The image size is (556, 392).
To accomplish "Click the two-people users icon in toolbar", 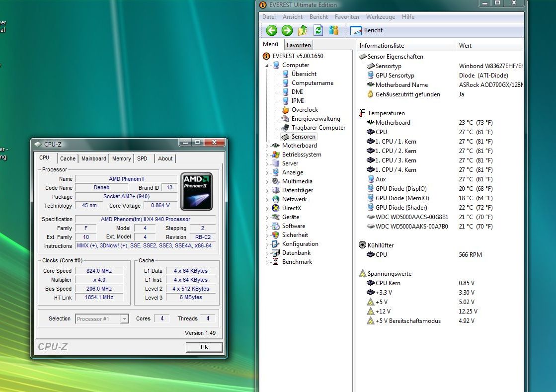I will pos(333,30).
